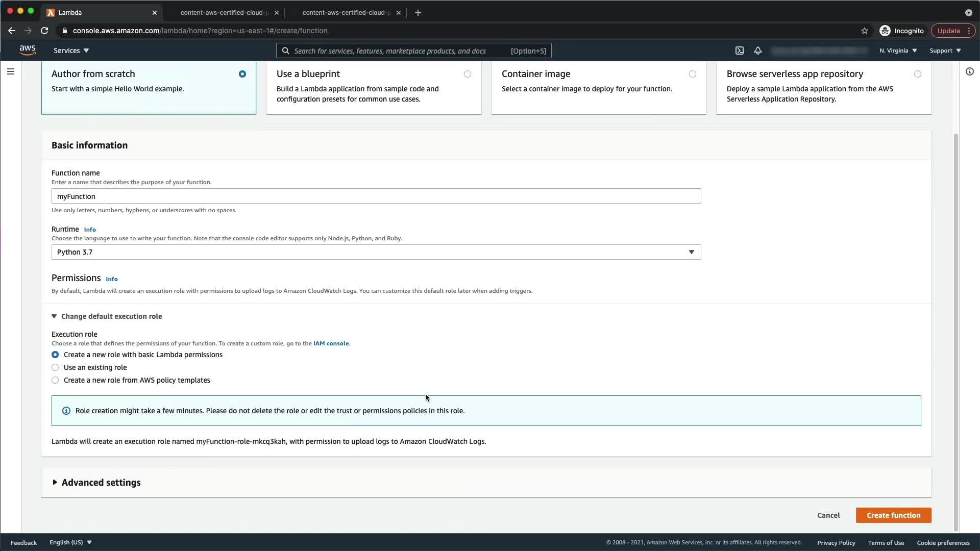Open the notifications bell
Screen dimensions: 980x551
758,51
